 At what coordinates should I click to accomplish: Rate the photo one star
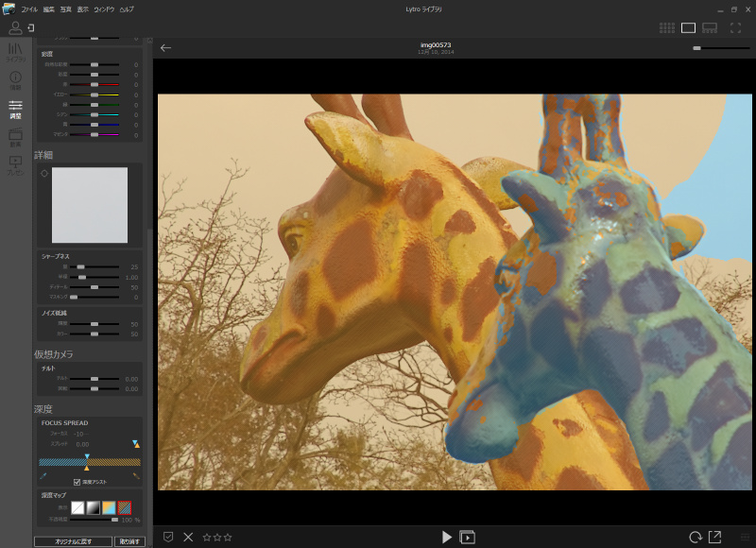[x=207, y=537]
